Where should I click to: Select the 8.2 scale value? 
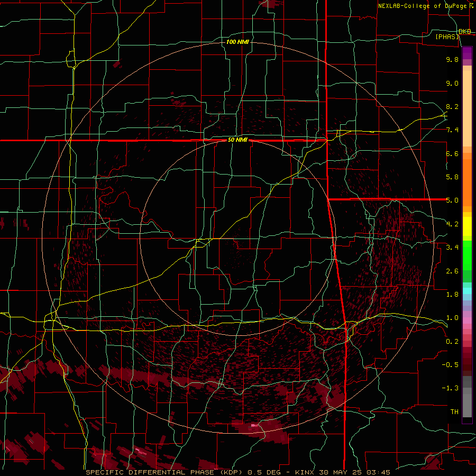[x=452, y=106]
